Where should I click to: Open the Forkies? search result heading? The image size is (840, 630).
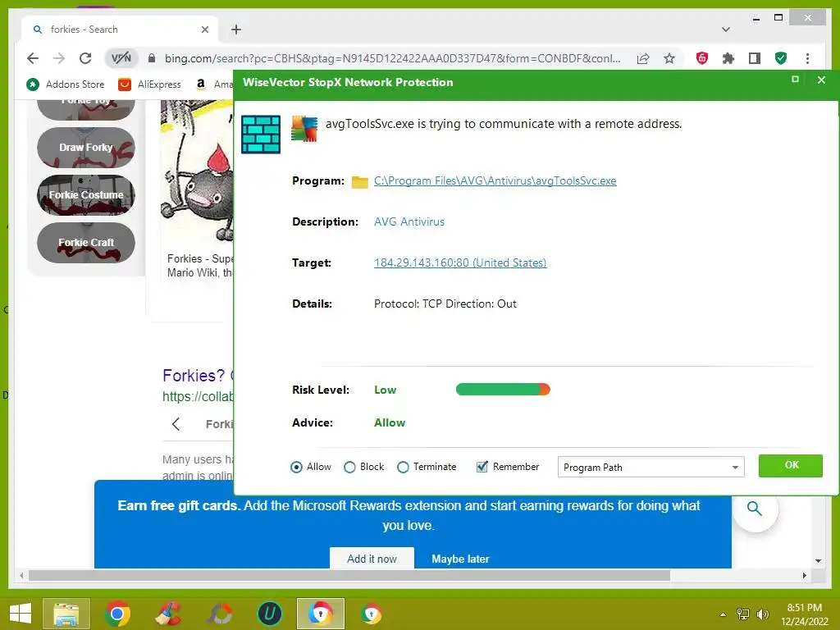coord(199,376)
